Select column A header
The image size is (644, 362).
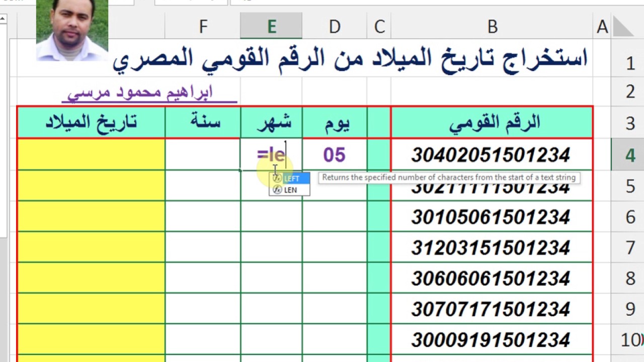pos(602,27)
